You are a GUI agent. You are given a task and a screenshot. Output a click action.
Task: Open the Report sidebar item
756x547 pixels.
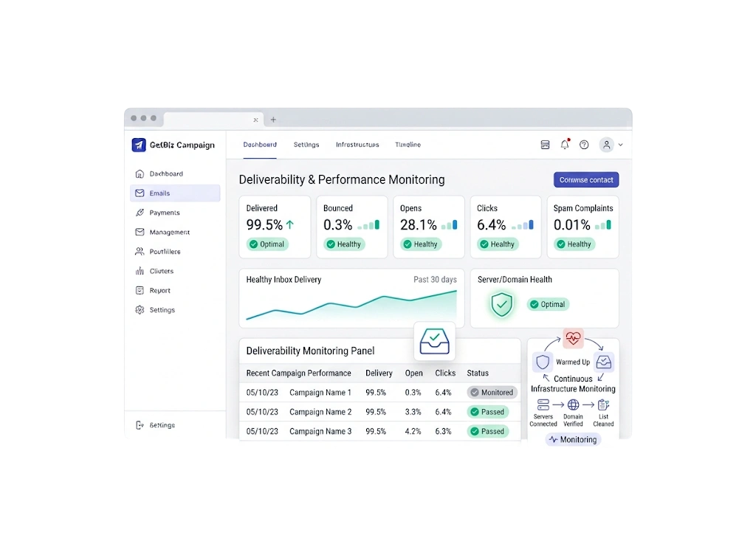(x=175, y=291)
